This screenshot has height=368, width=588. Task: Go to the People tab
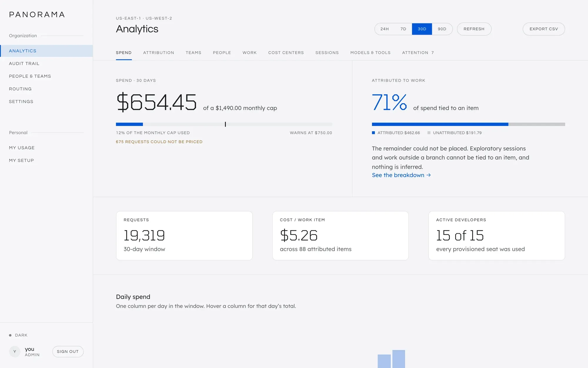coord(222,53)
